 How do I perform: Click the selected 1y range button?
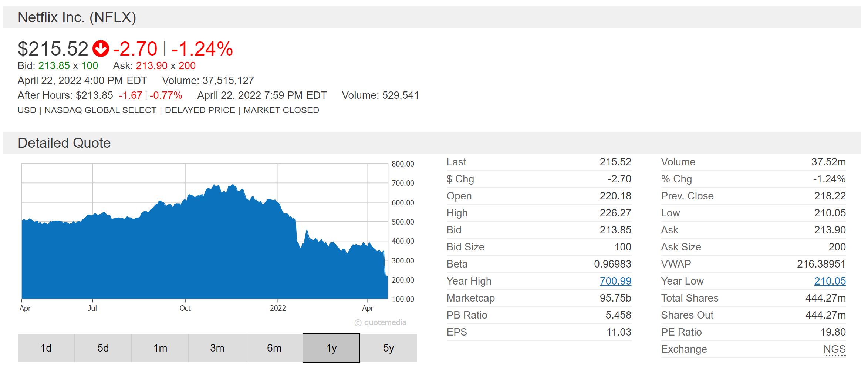tap(331, 348)
